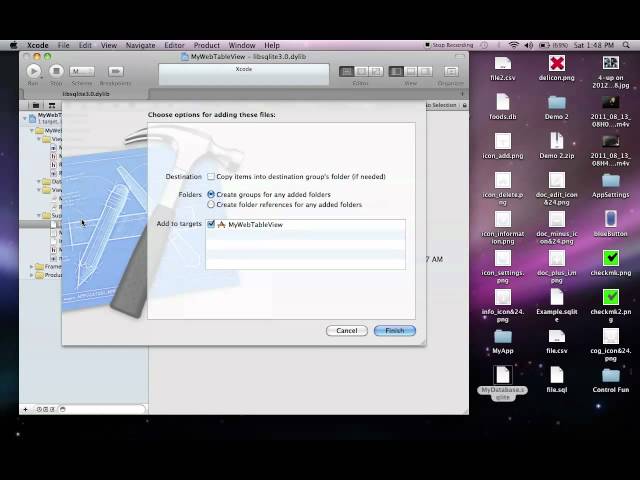Uncheck the MyWebTableView target checkbox
This screenshot has width=640, height=480.
211,224
